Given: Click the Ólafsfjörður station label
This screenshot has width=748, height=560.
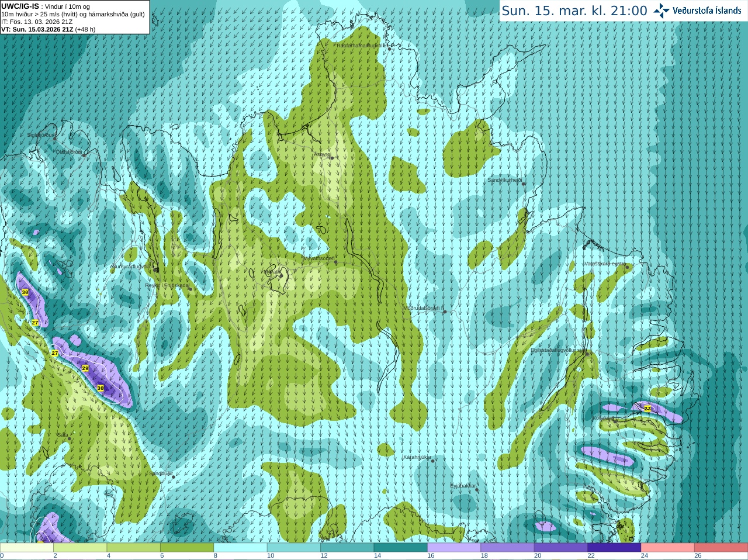Looking at the screenshot, I should click(69, 152).
